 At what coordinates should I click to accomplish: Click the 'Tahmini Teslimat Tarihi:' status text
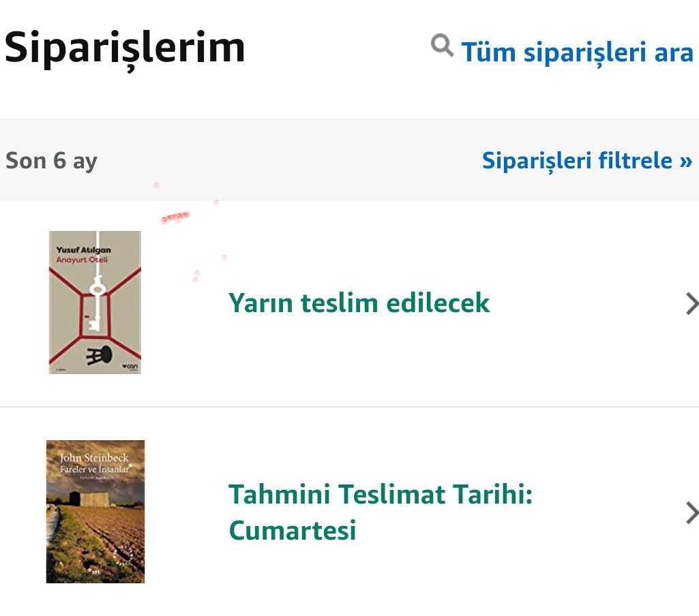click(381, 494)
